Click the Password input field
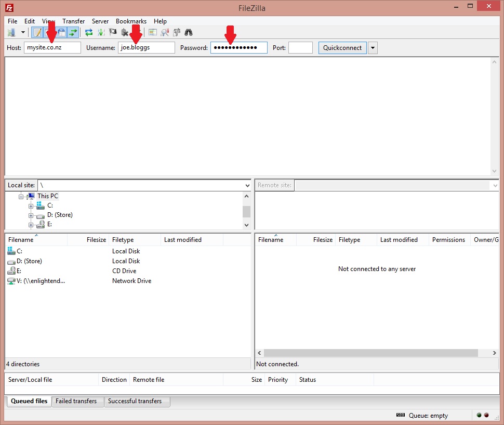Viewport: 504px width, 425px height. (x=239, y=48)
